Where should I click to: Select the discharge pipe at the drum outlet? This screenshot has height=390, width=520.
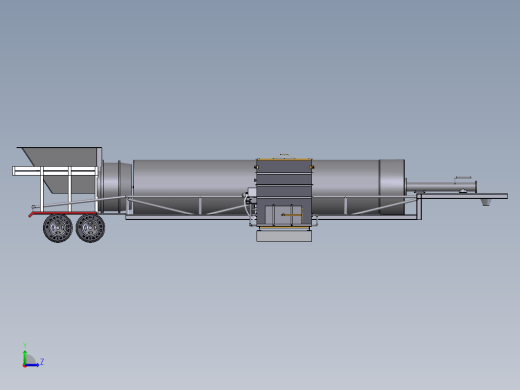[x=441, y=187]
